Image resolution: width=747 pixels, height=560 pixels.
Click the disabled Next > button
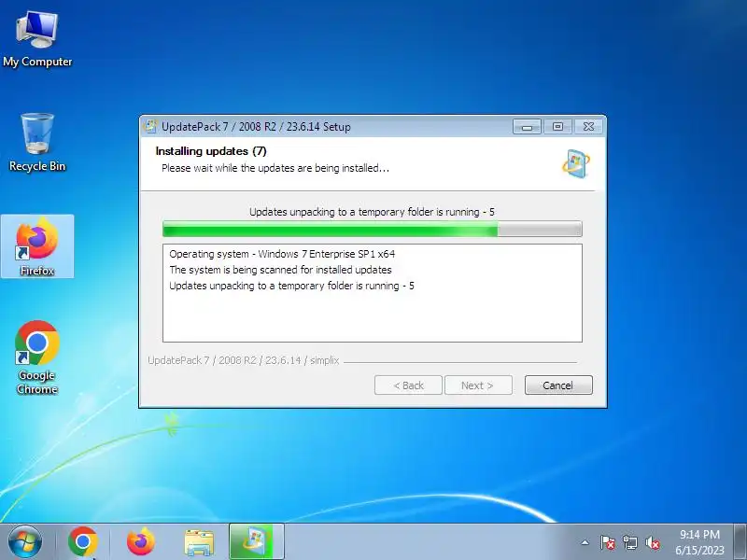coord(478,385)
